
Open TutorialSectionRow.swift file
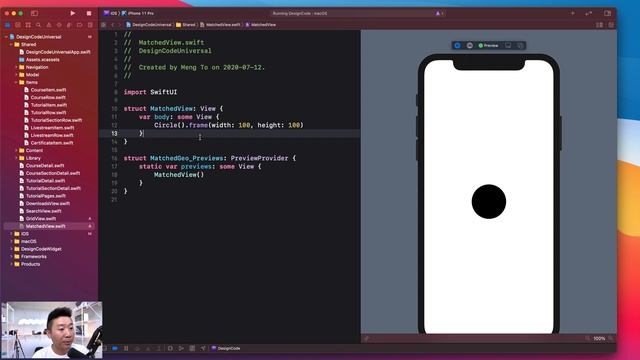[x=53, y=120]
